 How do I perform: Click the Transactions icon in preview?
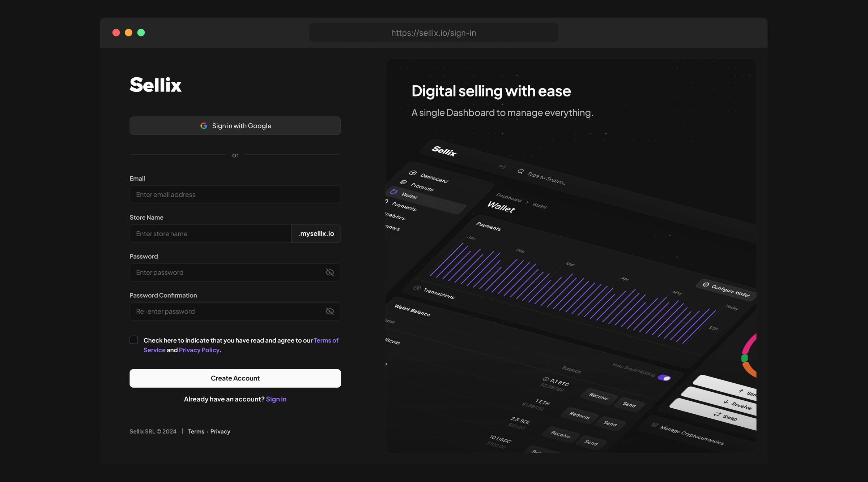pos(417,288)
